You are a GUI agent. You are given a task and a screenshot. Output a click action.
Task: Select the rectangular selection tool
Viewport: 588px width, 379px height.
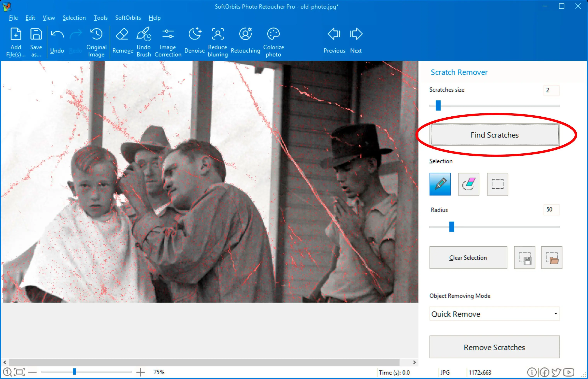point(497,184)
